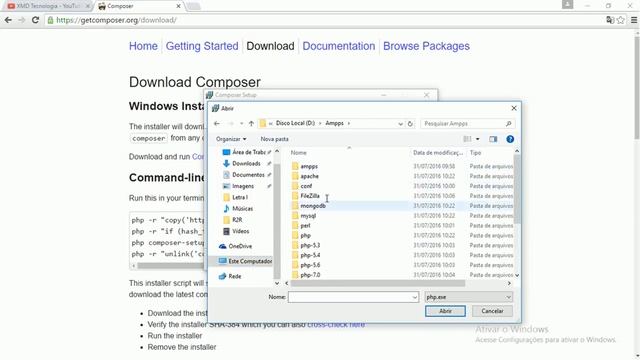
Task: Click Nova pasta button
Action: point(274,139)
